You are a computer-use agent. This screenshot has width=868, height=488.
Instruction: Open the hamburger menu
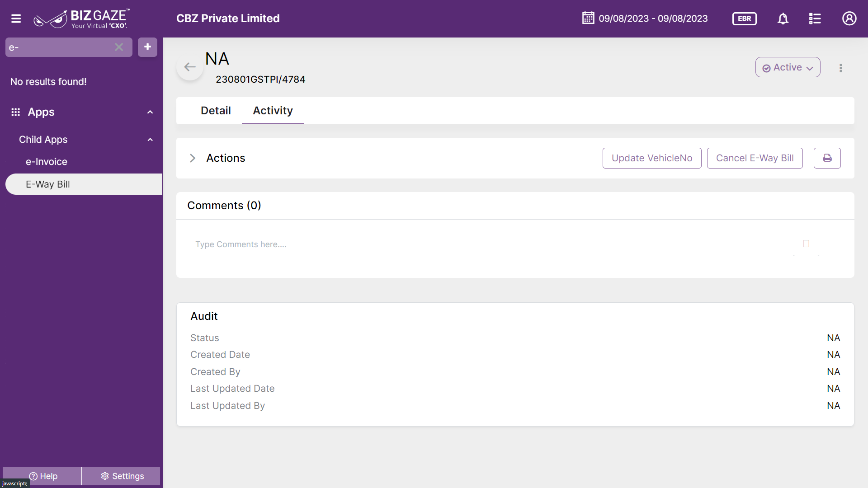click(x=16, y=19)
